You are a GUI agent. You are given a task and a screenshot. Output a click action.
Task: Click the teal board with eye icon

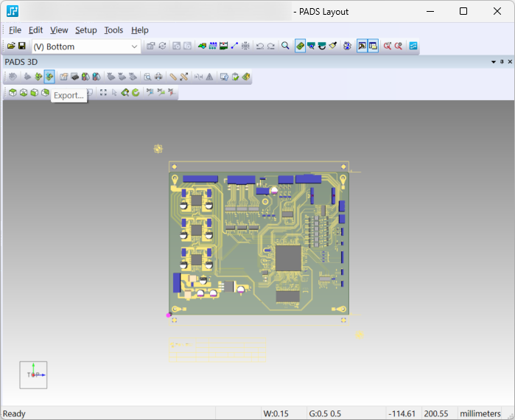pos(311,46)
